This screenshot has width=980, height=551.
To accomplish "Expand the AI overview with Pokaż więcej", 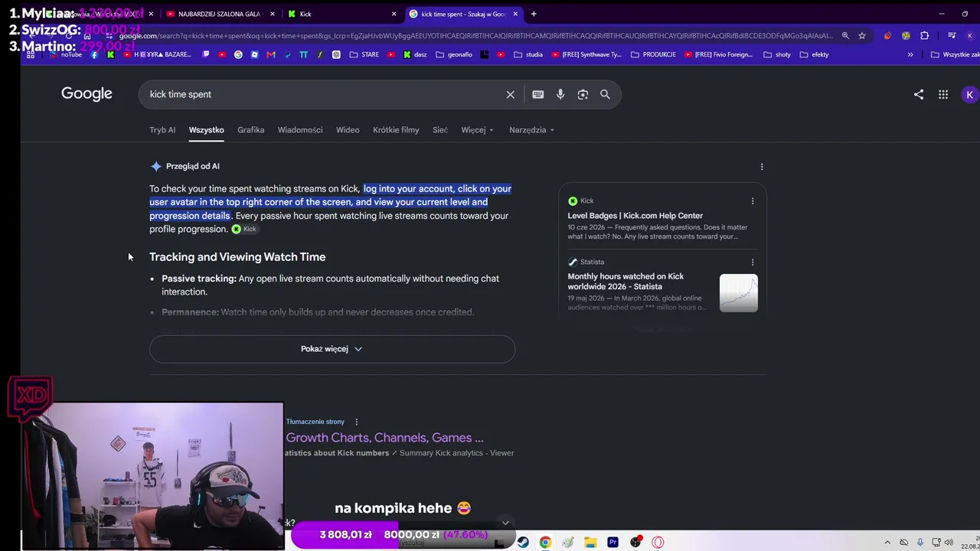I will point(332,349).
